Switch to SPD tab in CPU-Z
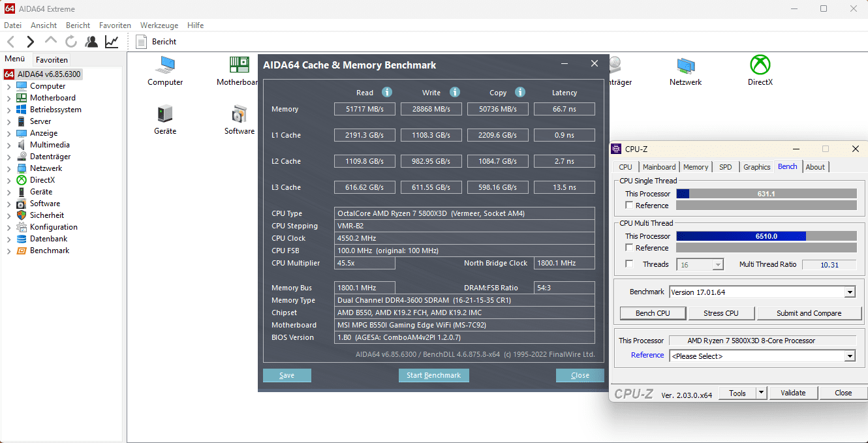The height and width of the screenshot is (443, 868). coord(726,167)
